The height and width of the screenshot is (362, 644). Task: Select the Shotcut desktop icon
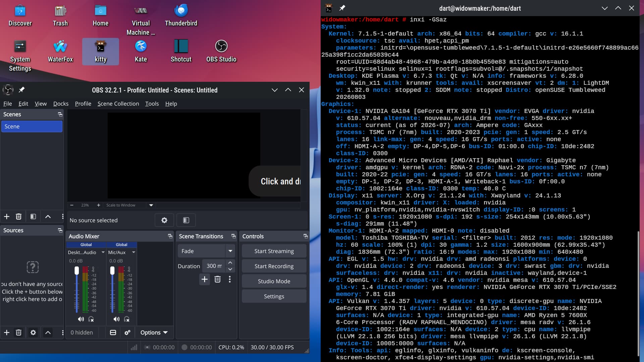[181, 51]
